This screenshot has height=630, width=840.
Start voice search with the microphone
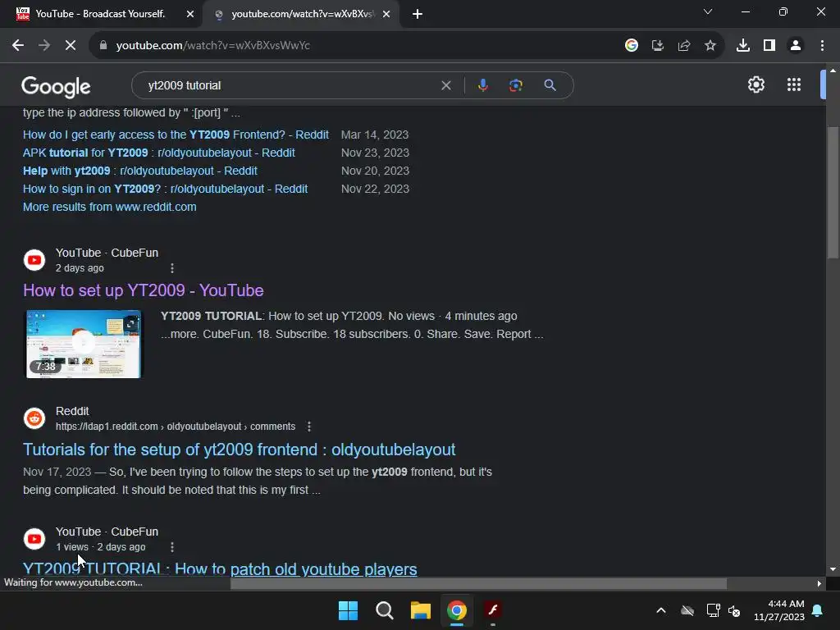(482, 85)
